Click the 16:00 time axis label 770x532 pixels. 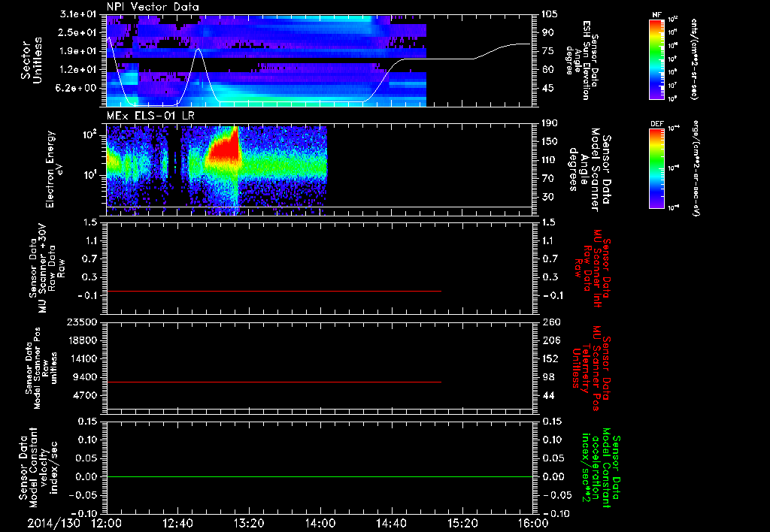click(533, 523)
